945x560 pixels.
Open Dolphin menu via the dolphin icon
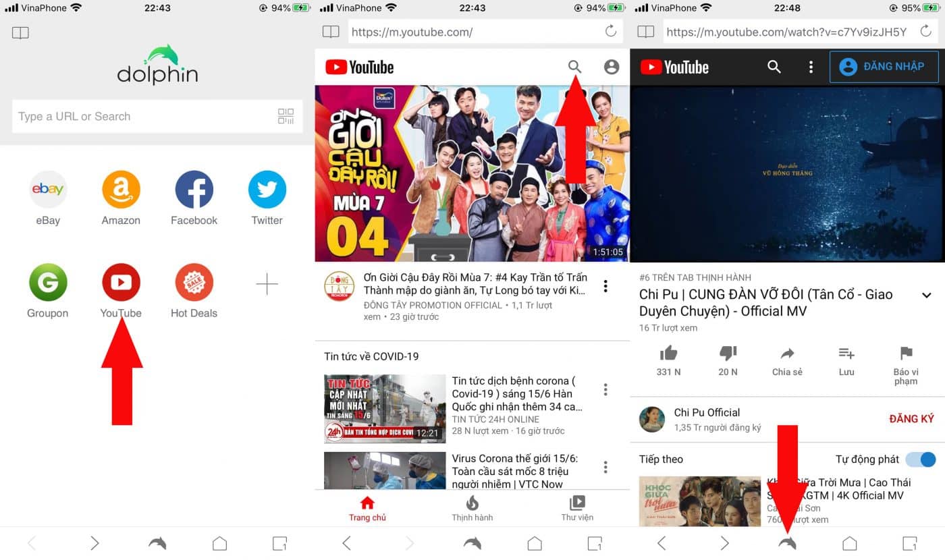tap(786, 542)
